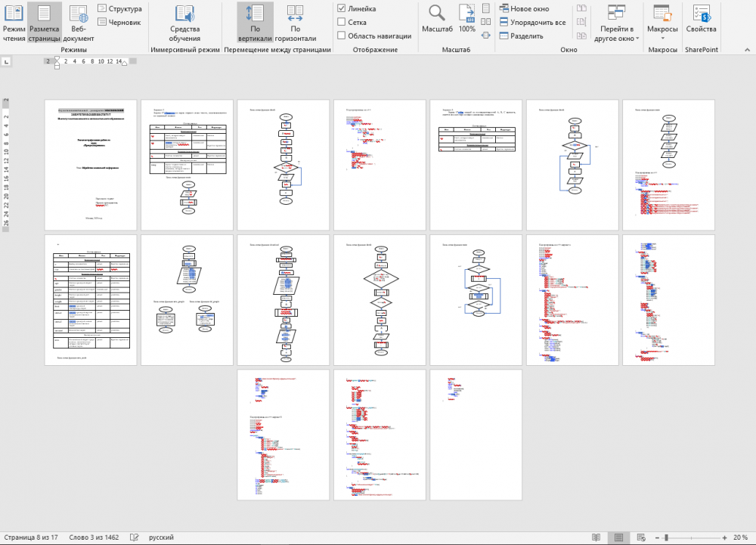
Task: Choose По горизонтали page movement
Action: pyautogui.click(x=295, y=23)
